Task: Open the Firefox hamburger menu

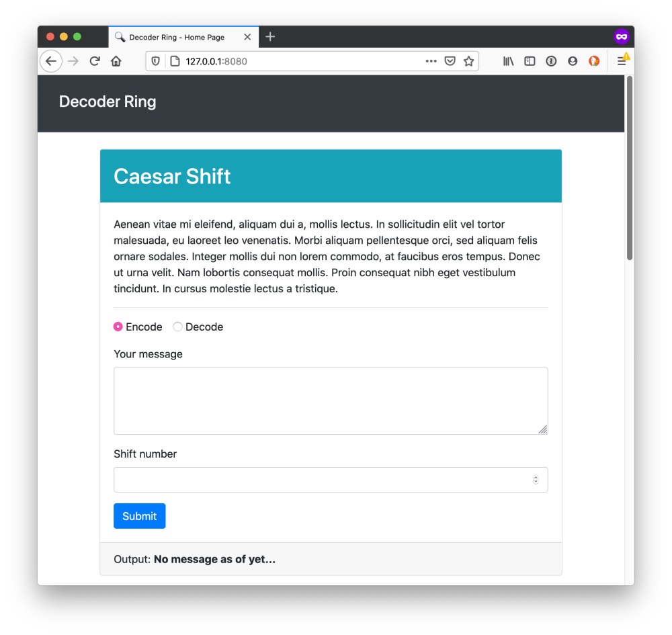Action: [x=622, y=61]
